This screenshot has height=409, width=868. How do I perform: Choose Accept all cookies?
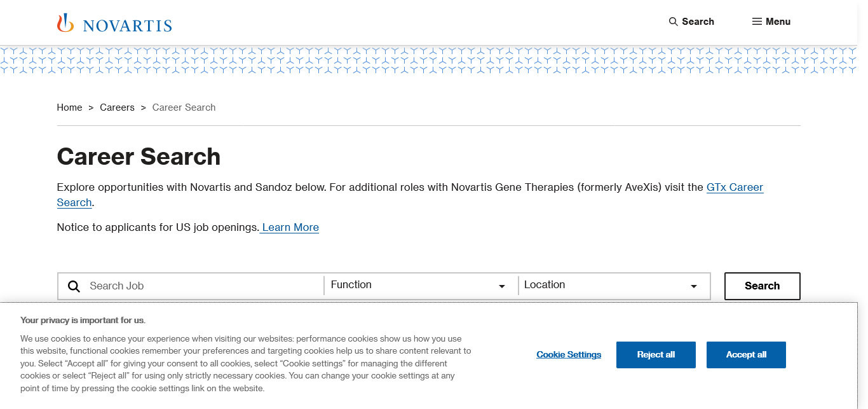(x=746, y=355)
